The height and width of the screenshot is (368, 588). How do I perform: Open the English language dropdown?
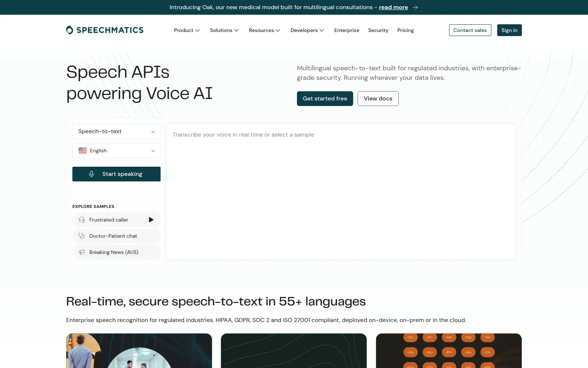(x=116, y=151)
